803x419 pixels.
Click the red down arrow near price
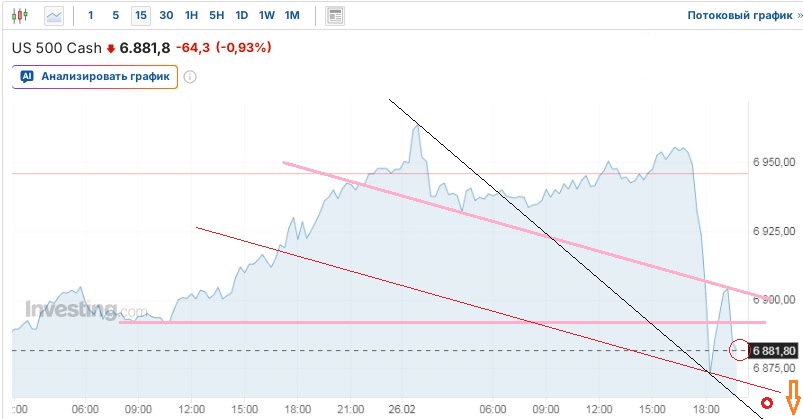110,48
